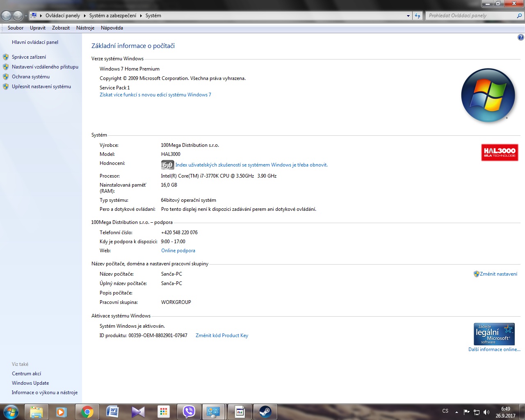Click the forward navigation arrow
Image resolution: width=525 pixels, height=420 pixels.
18,16
